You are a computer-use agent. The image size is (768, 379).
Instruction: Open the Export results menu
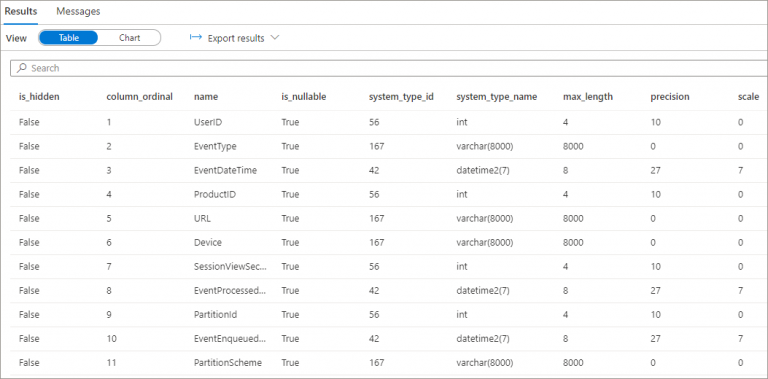[x=235, y=38]
